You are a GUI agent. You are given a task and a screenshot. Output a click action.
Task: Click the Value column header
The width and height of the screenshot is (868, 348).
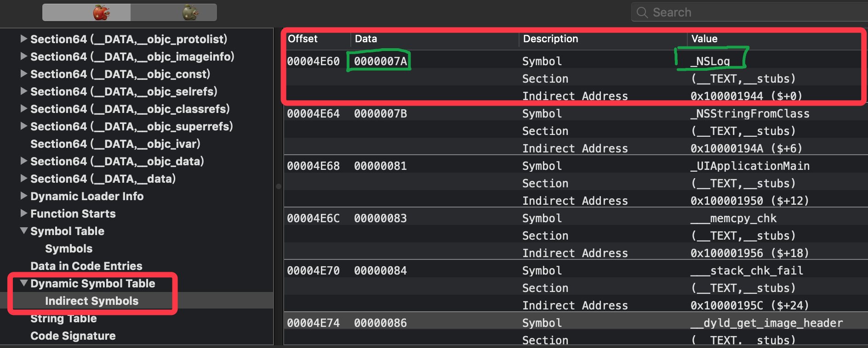704,39
